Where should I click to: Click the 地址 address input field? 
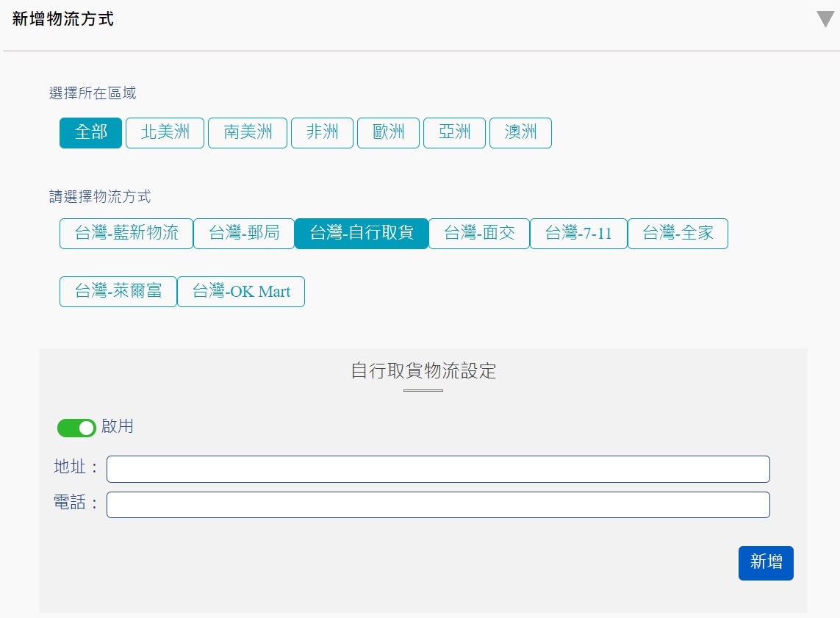click(438, 469)
